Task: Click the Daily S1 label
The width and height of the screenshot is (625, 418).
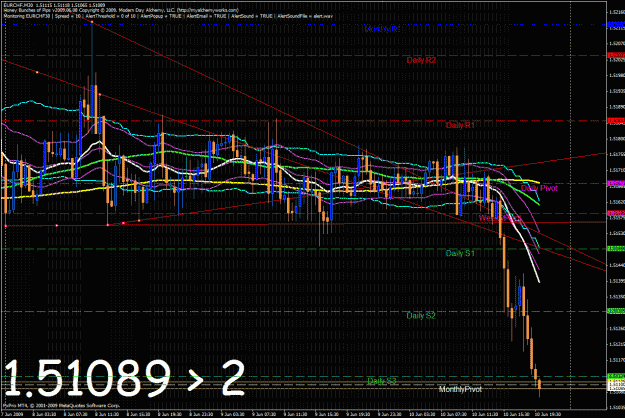Action: 460,253
